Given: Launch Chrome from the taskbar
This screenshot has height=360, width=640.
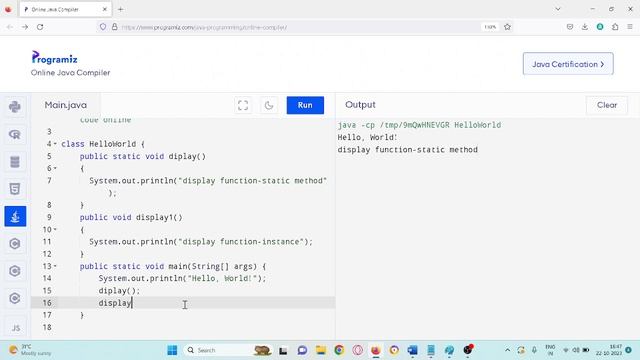Looking at the screenshot, I should tap(339, 350).
